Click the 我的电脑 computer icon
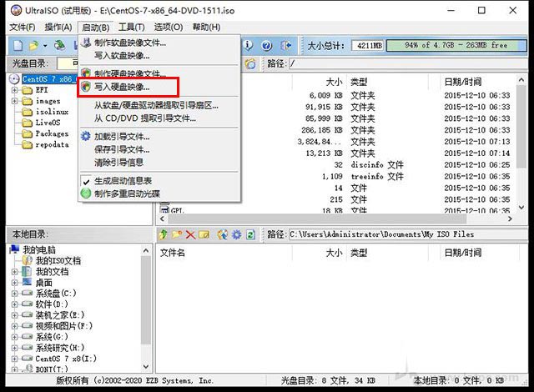Image resolution: width=534 pixels, height=392 pixels. [x=15, y=249]
